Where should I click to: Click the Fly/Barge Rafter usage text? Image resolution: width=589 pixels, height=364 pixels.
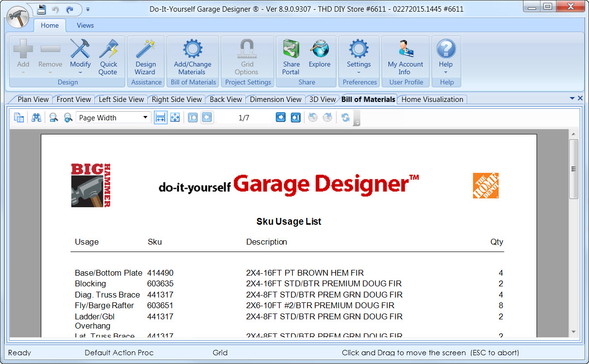pyautogui.click(x=104, y=305)
